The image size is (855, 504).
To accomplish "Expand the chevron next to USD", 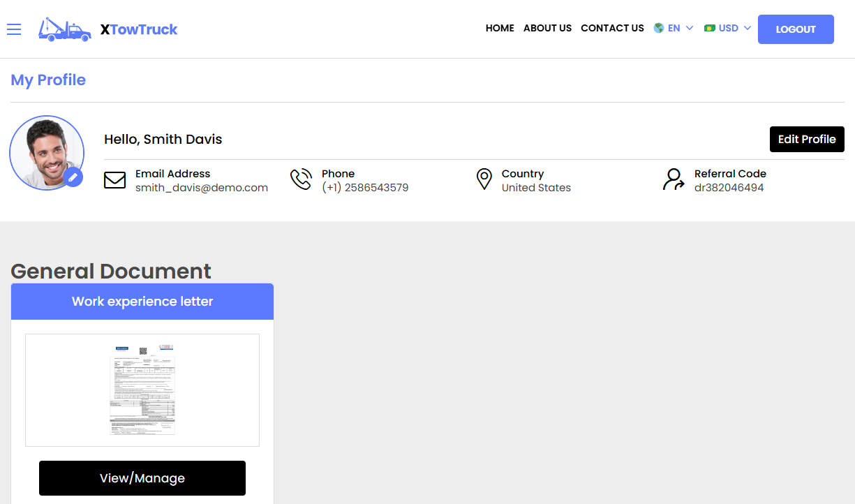I will (747, 28).
